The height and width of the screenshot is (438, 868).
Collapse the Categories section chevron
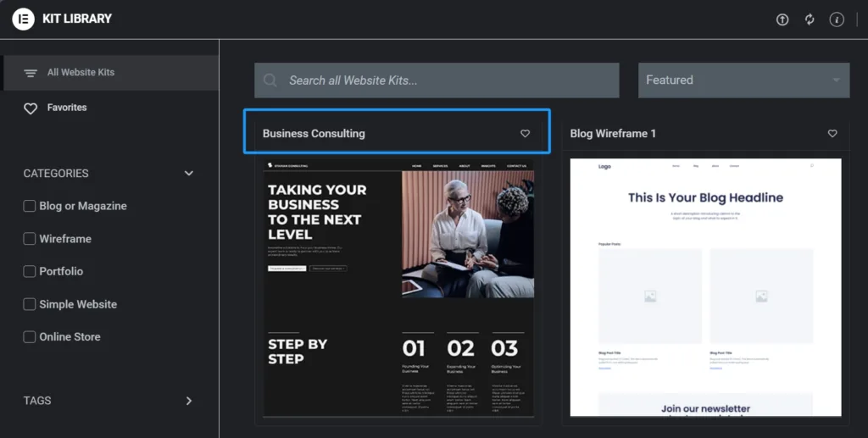pos(188,174)
